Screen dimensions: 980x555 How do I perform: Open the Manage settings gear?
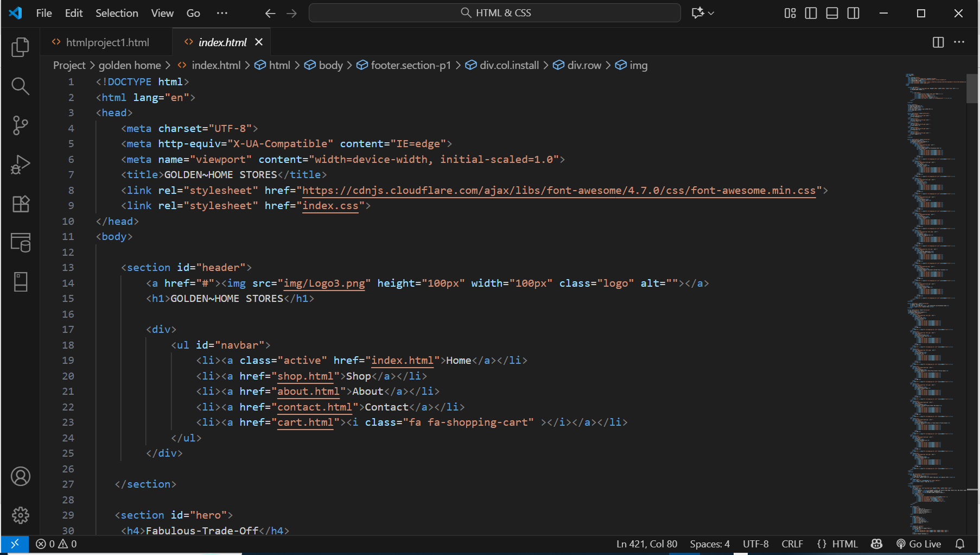coord(20,515)
